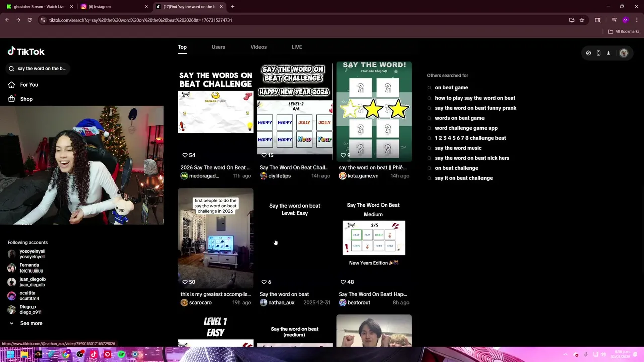View site information icon beside the URL
The image size is (644, 362).
pyautogui.click(x=43, y=20)
